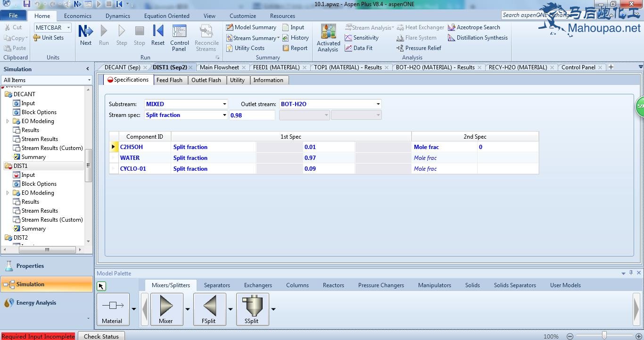Viewport: 644px width, 340px height.
Task: Switch to the Economics ribbon tab
Action: (78, 16)
